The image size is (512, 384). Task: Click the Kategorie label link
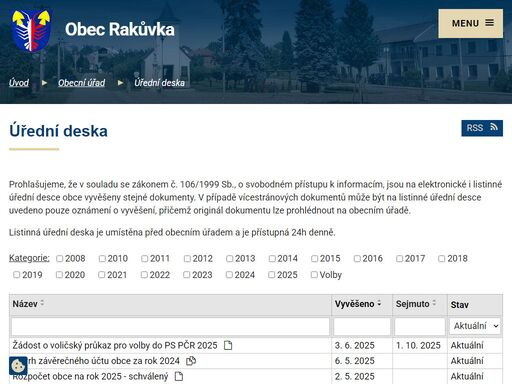[29, 258]
